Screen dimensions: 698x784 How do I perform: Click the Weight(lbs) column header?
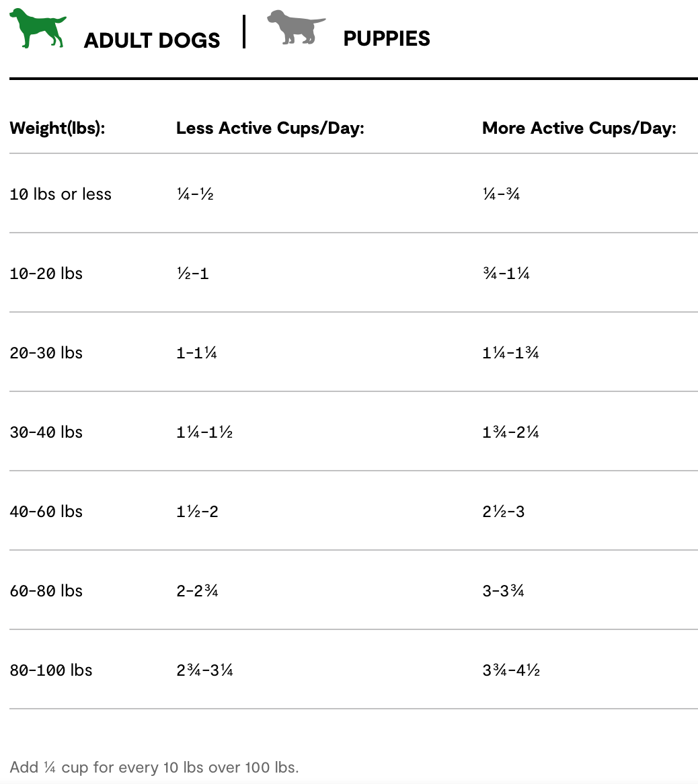coord(57,128)
